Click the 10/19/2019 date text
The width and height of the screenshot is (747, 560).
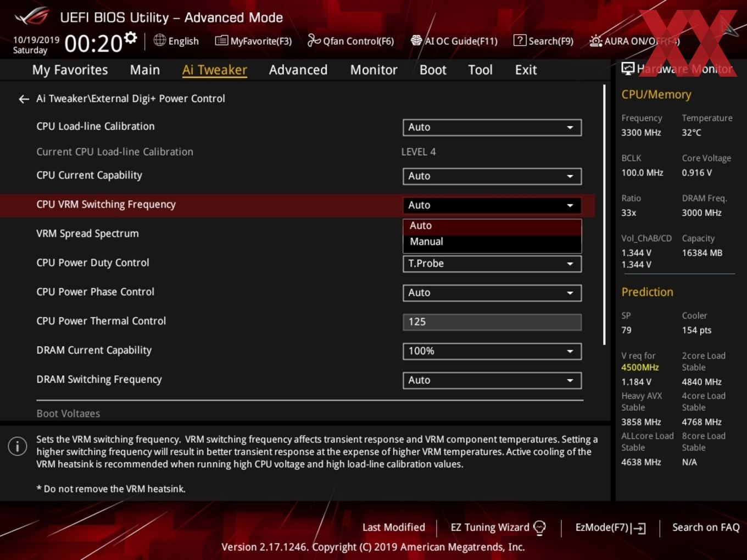[36, 40]
